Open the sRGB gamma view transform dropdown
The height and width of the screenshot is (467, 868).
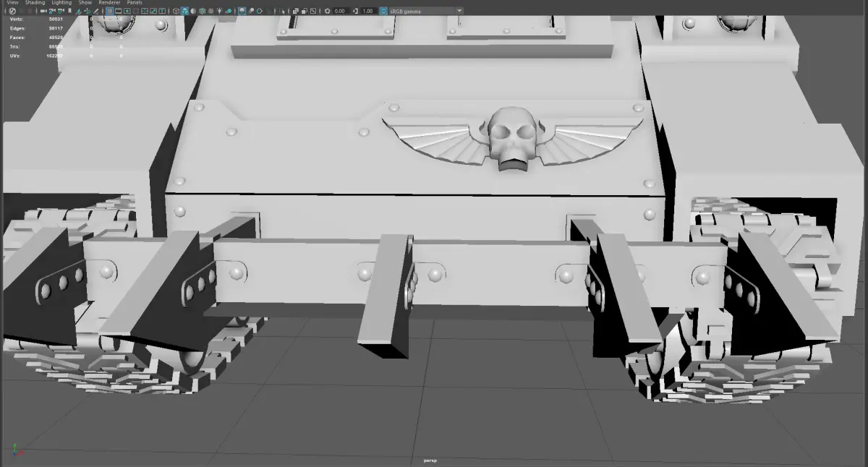pyautogui.click(x=426, y=11)
